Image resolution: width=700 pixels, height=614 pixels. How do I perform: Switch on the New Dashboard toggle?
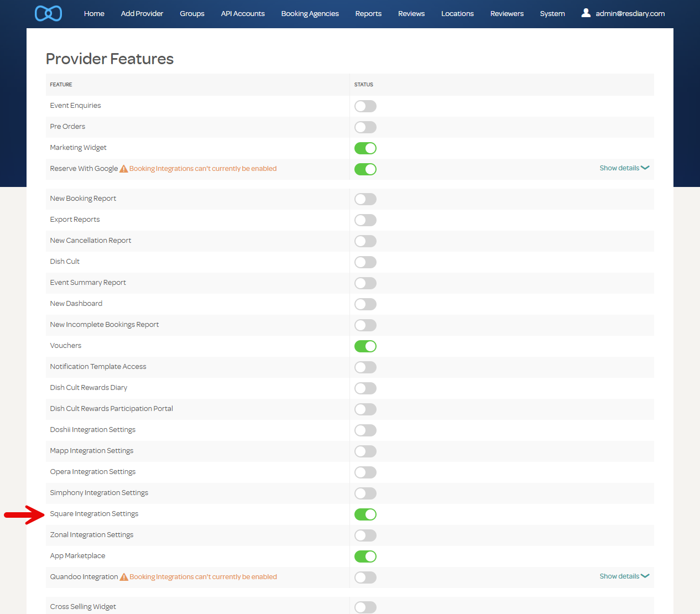[x=365, y=304]
